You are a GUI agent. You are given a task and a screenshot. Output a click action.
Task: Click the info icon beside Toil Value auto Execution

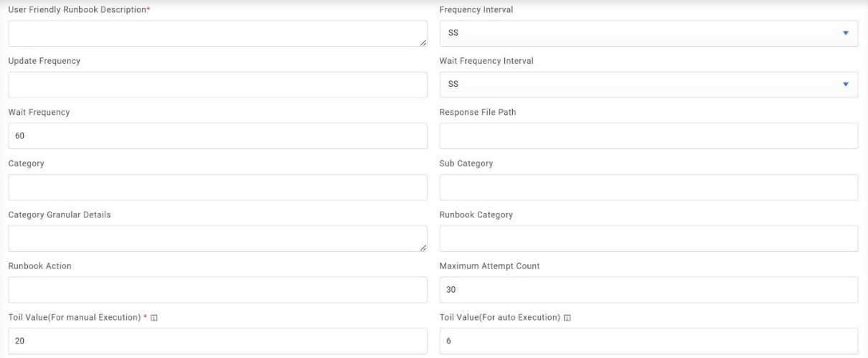[567, 318]
